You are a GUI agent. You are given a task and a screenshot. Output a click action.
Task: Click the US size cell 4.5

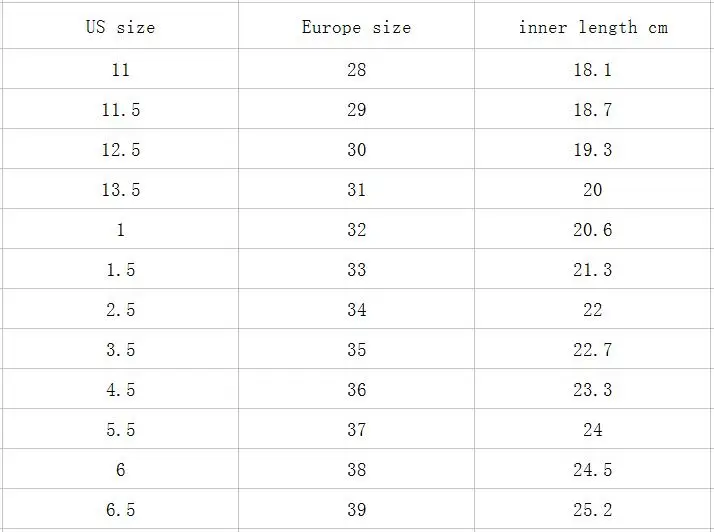tap(120, 389)
